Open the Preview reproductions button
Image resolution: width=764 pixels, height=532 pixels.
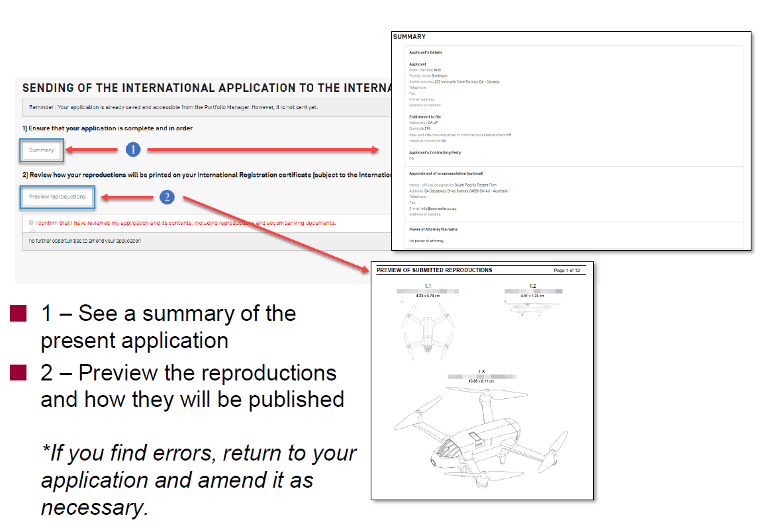pyautogui.click(x=57, y=197)
